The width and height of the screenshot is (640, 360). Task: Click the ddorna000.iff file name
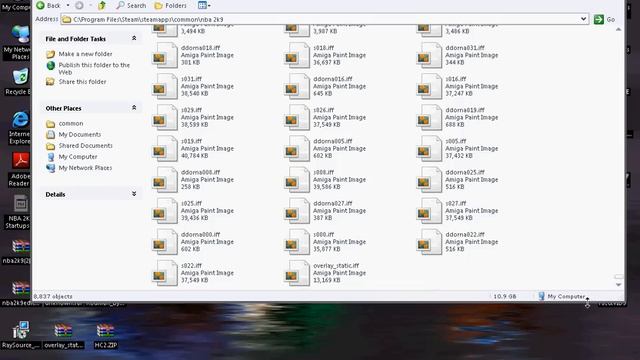tap(200, 234)
